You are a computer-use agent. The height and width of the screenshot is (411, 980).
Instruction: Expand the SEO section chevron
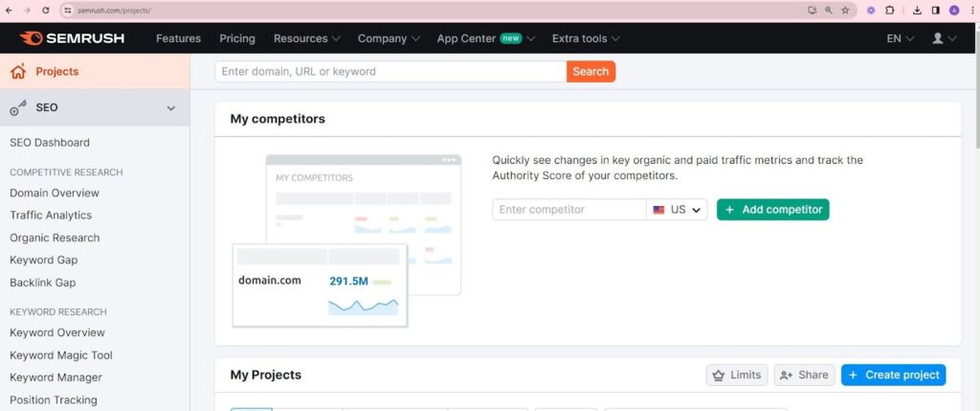click(x=171, y=108)
